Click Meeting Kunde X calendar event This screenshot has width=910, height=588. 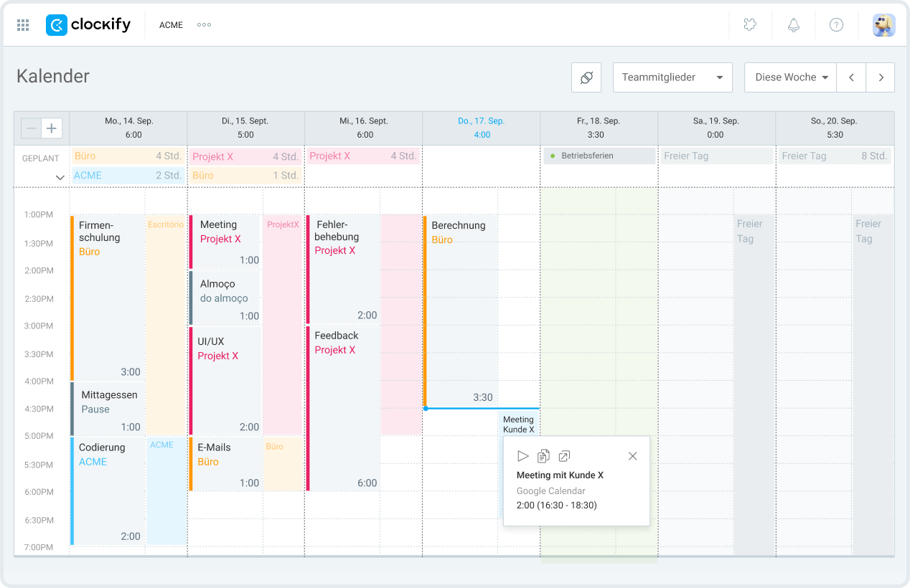pyautogui.click(x=518, y=425)
